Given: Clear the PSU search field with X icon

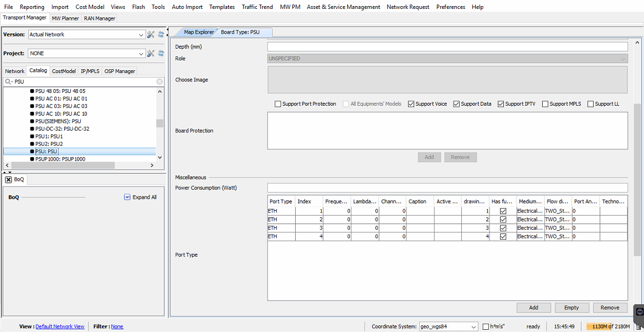Looking at the screenshot, I should [x=159, y=81].
